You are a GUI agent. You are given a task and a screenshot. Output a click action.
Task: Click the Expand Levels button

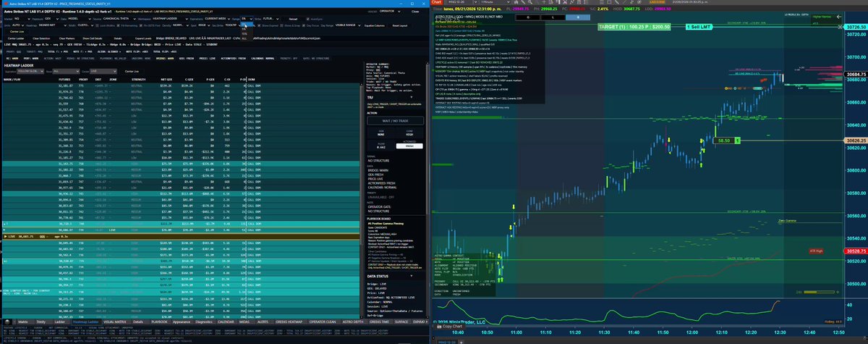(143, 38)
